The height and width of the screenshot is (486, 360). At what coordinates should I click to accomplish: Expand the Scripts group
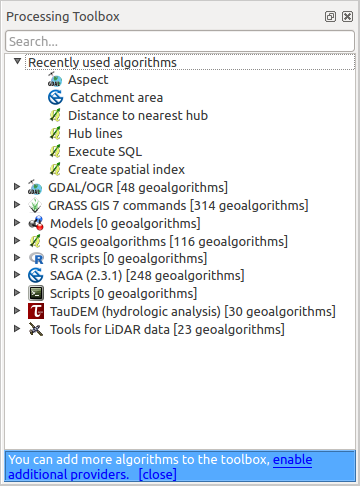[x=17, y=293]
